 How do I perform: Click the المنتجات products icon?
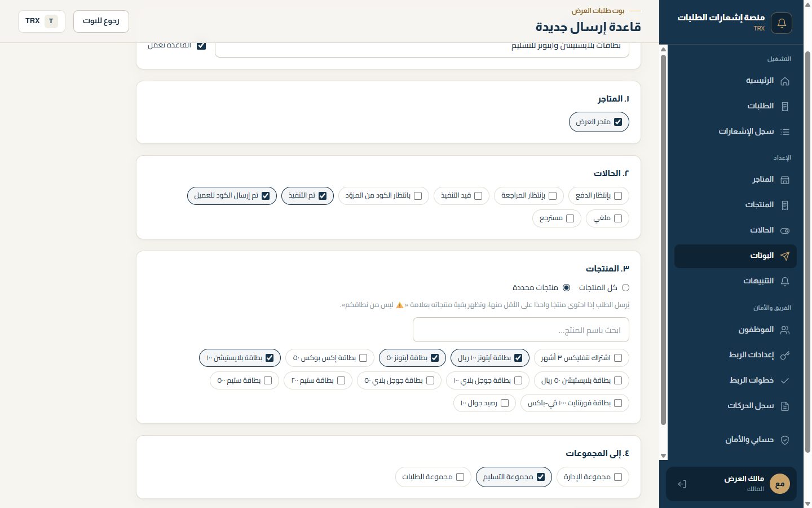click(x=784, y=205)
